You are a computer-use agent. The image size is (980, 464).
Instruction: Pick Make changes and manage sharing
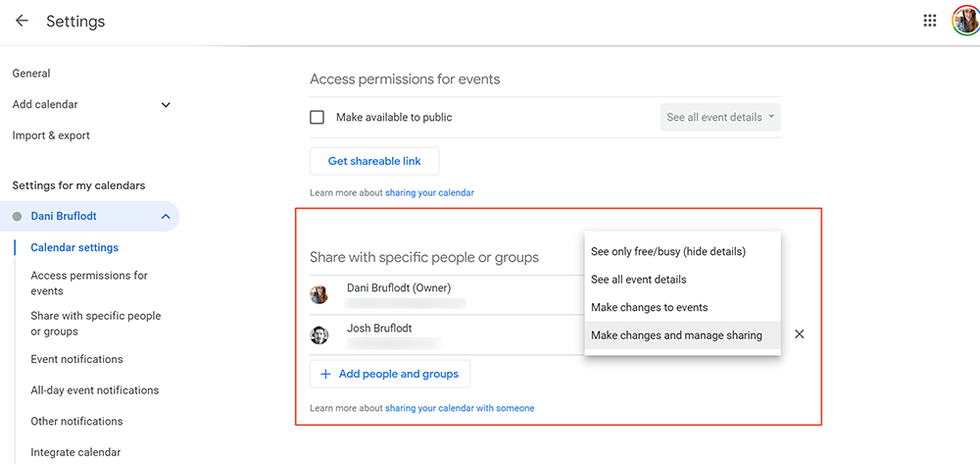click(676, 335)
